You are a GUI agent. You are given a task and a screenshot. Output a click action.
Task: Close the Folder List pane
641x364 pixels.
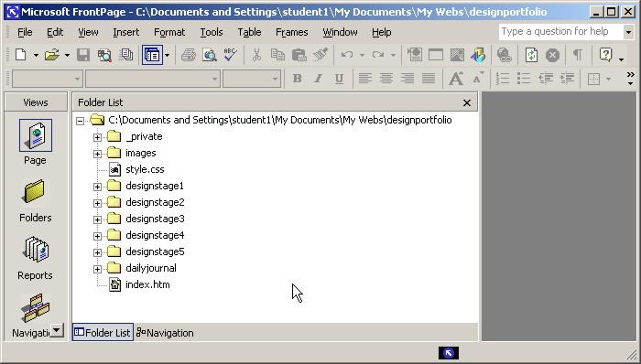(467, 102)
